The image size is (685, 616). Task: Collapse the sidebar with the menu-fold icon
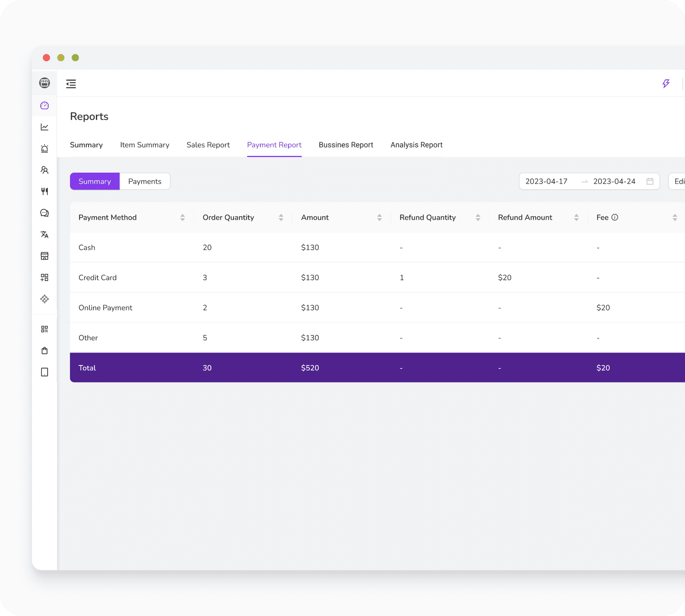point(71,84)
